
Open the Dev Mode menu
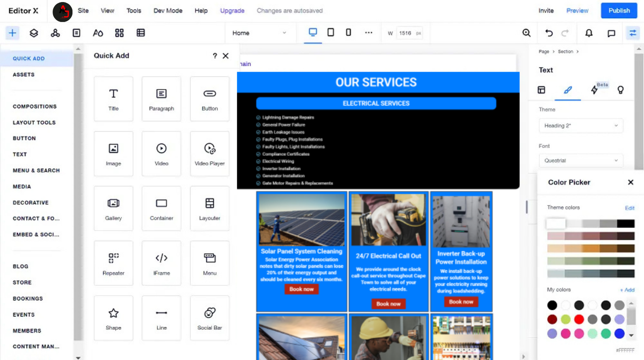pyautogui.click(x=168, y=11)
